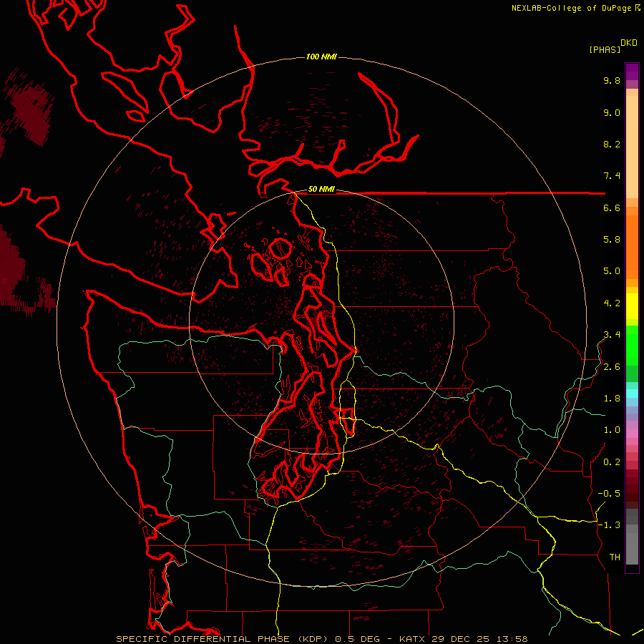Pick the cyan segment of the color bar
644x644 pixels.
[632, 394]
